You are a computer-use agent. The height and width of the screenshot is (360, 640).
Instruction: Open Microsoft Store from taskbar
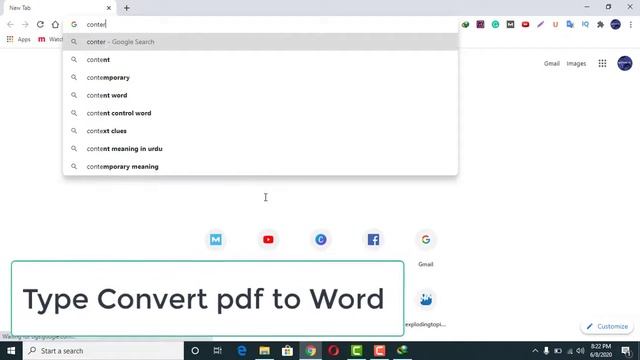pyautogui.click(x=287, y=351)
